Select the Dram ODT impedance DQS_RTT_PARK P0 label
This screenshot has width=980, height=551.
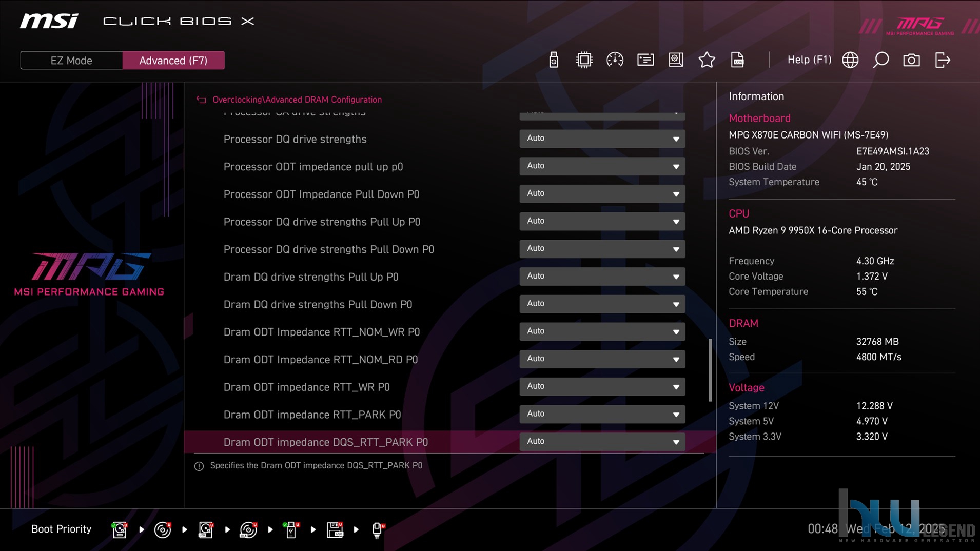[326, 442]
